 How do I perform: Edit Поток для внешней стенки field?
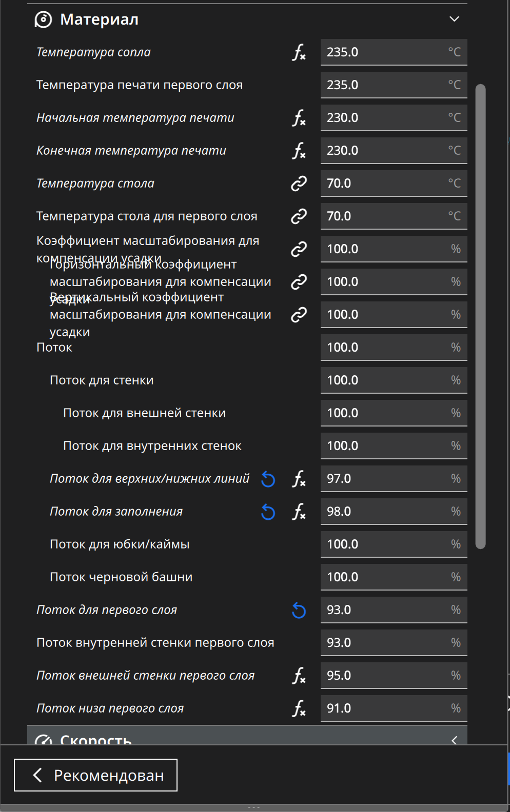click(394, 413)
